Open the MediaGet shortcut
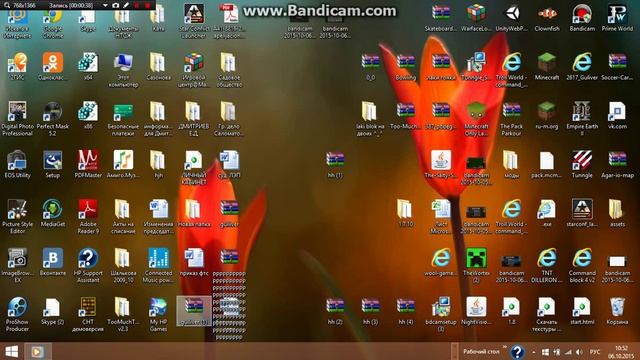640x360 pixels. [53, 213]
